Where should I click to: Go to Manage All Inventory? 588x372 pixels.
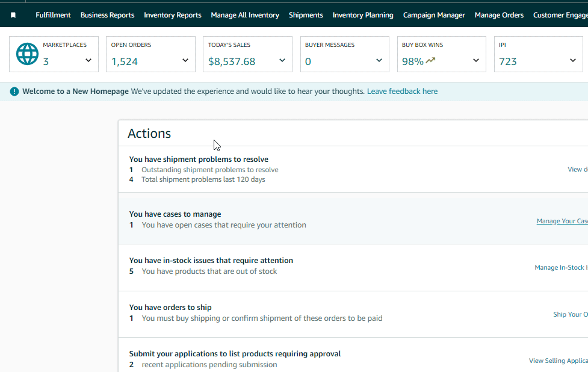(x=245, y=15)
